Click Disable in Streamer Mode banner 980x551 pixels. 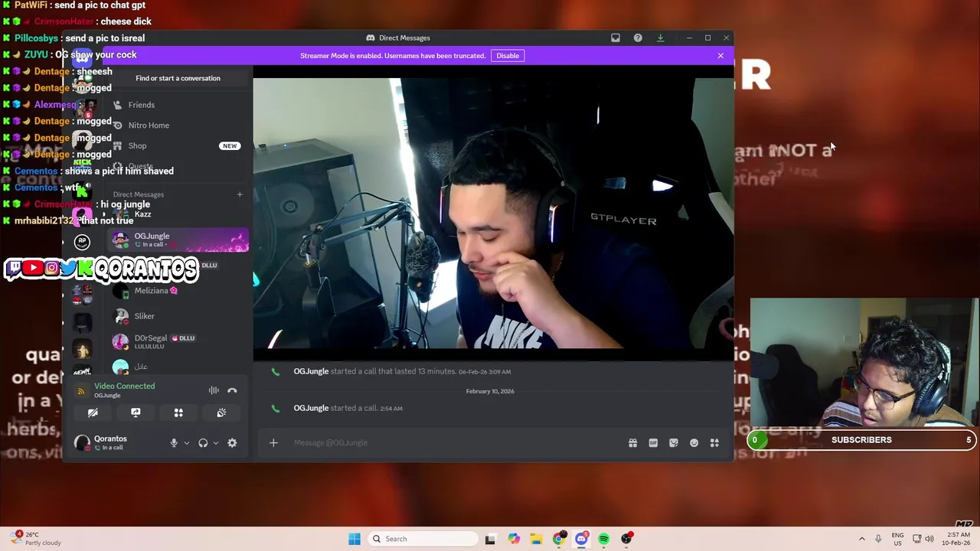508,55
